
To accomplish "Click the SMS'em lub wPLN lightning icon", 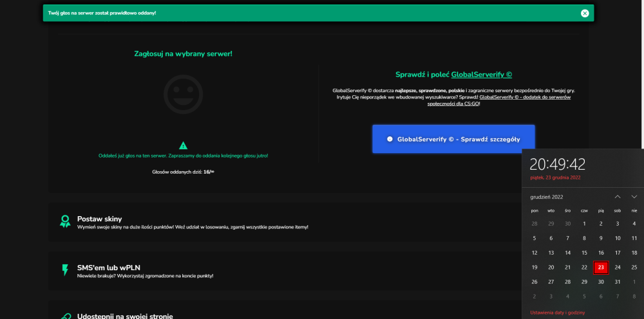I will click(65, 270).
